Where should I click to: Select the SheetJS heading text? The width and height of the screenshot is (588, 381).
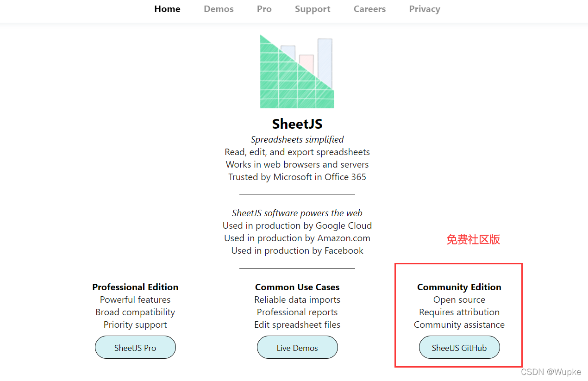click(297, 124)
